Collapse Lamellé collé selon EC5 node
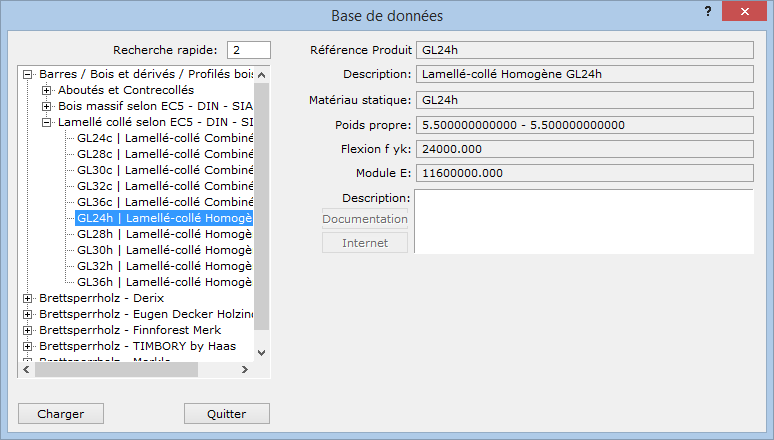The image size is (774, 440). (47, 122)
